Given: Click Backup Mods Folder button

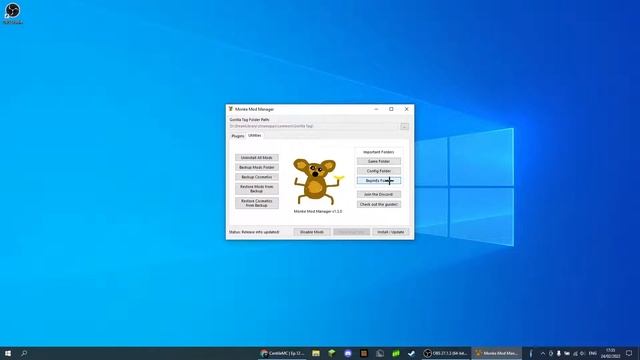Looking at the screenshot, I should tap(257, 167).
